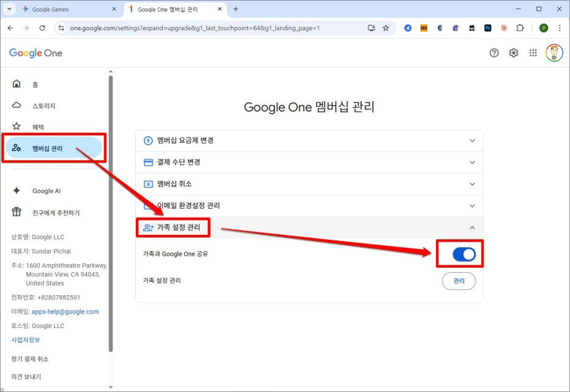Screen dimensions: 570x392
Task: Expand 결제 수단 변경 section chevron
Action: click(x=472, y=163)
